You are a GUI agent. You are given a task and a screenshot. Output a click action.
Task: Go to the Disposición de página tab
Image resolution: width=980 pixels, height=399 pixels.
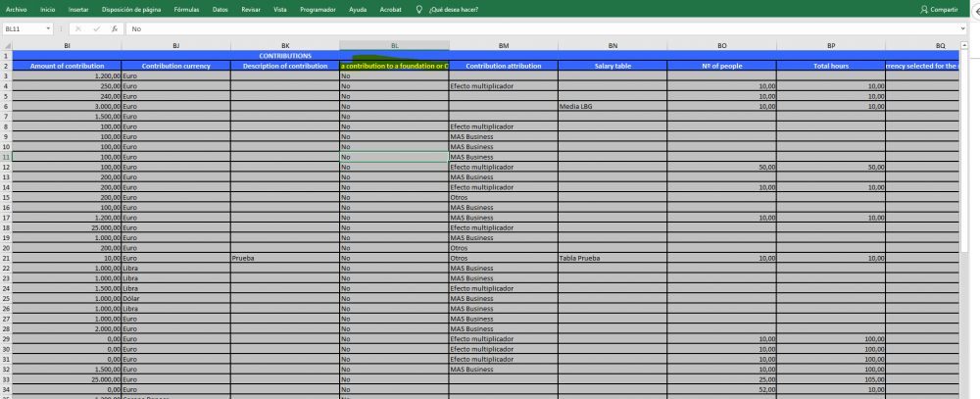point(131,9)
